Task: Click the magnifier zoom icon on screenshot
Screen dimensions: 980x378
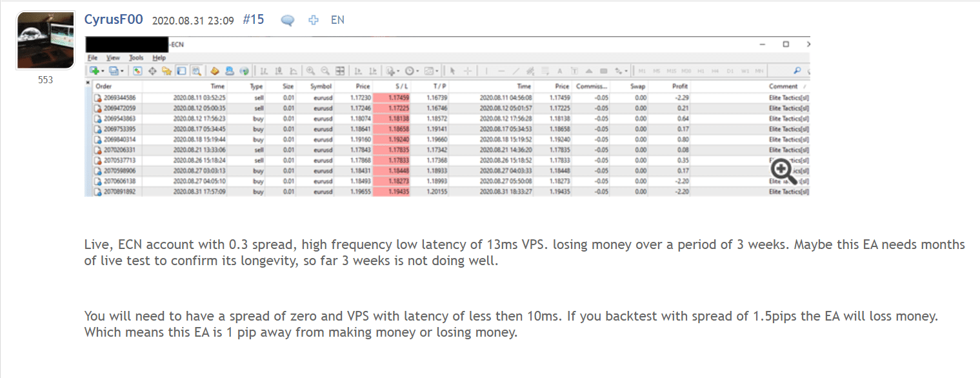Action: click(781, 170)
